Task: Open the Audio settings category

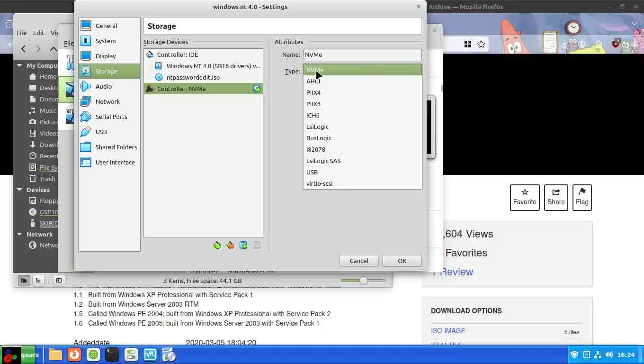Action: pos(109,86)
